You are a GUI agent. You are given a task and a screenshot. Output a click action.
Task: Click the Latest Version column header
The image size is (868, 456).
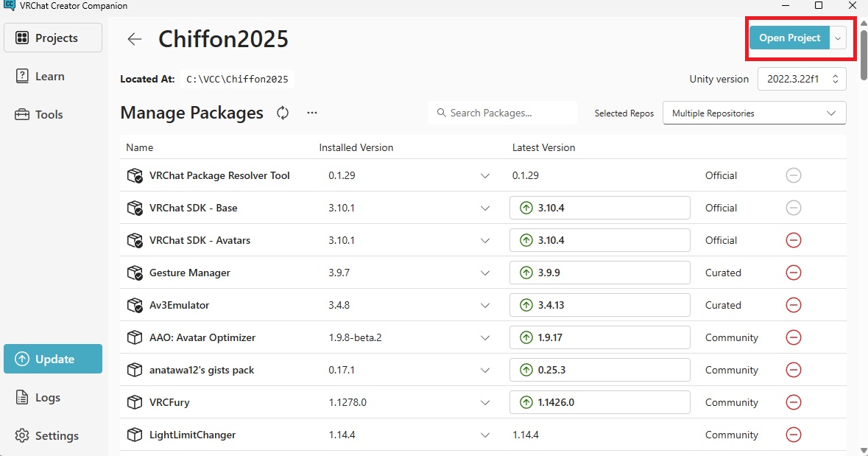click(543, 147)
